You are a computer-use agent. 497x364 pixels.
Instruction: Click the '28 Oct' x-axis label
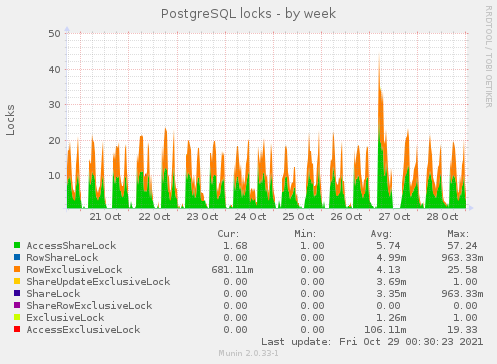coord(442,217)
